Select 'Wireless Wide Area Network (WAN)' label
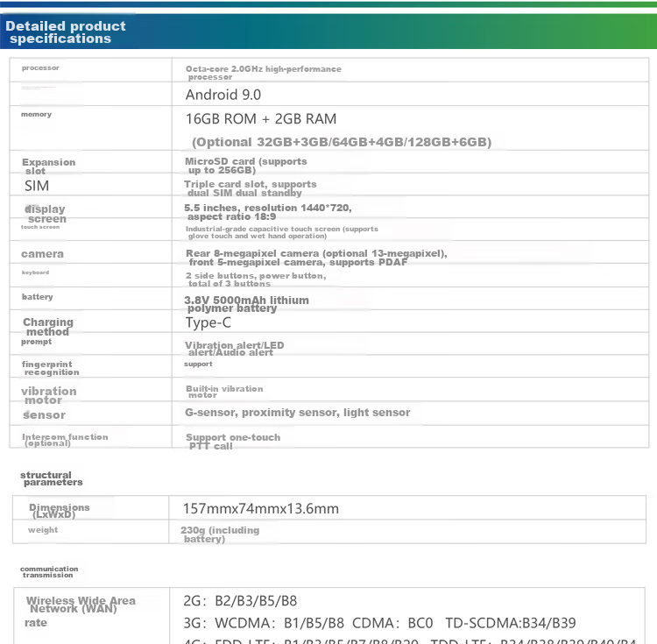657x644 pixels. point(81,605)
